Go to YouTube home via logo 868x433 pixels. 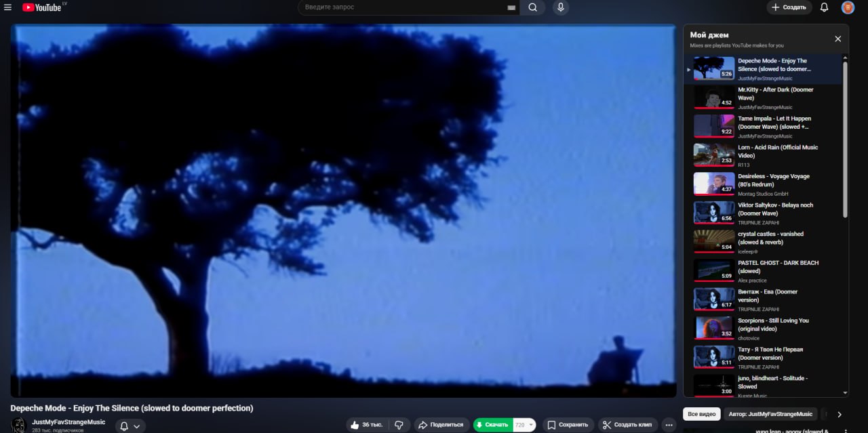pos(41,7)
